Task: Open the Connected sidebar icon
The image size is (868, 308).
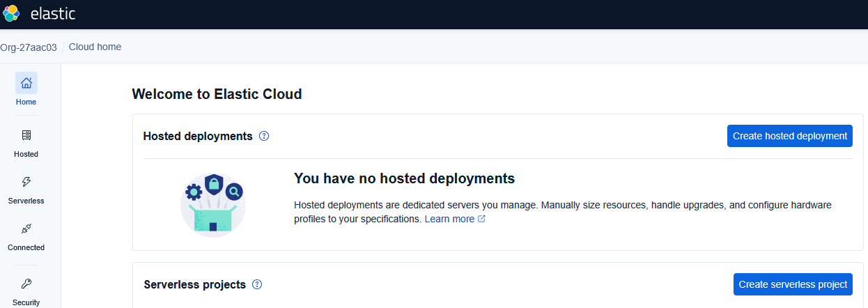Action: (26, 229)
